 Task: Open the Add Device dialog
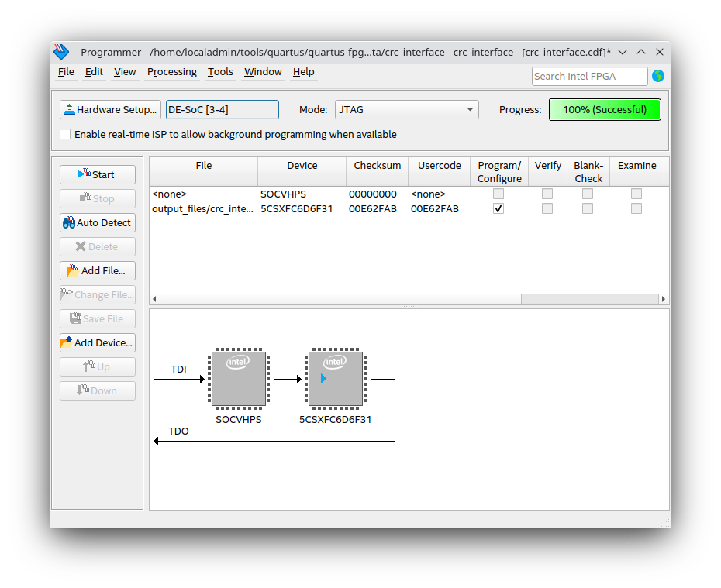(x=98, y=342)
